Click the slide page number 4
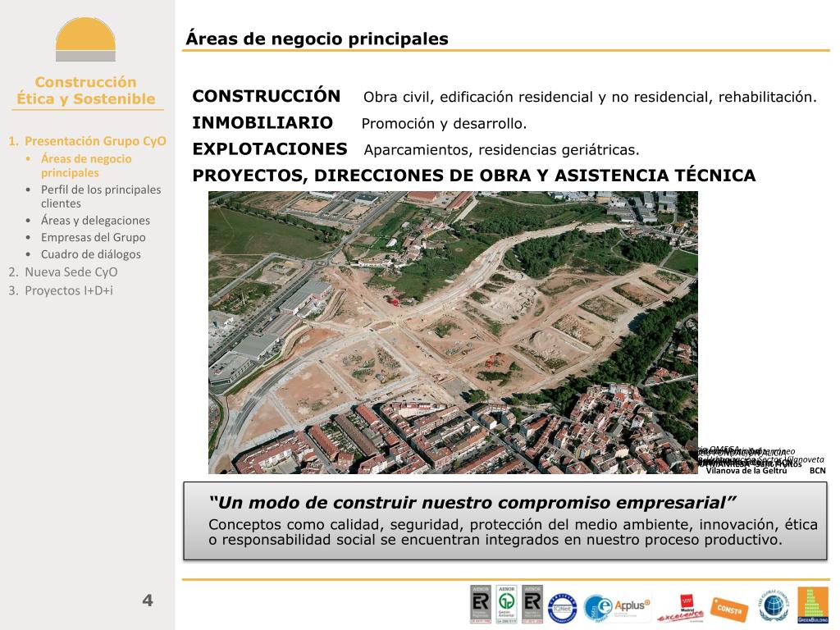This screenshot has width=840, height=630. tap(148, 600)
